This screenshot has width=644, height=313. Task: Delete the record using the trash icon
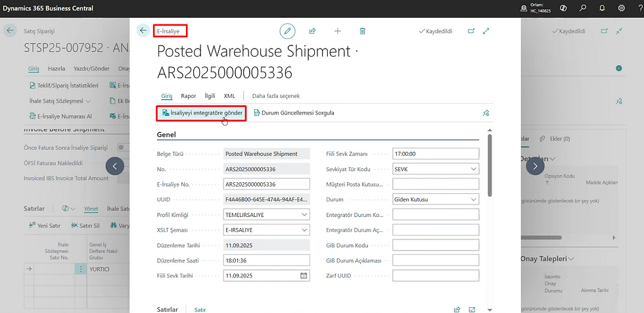363,31
